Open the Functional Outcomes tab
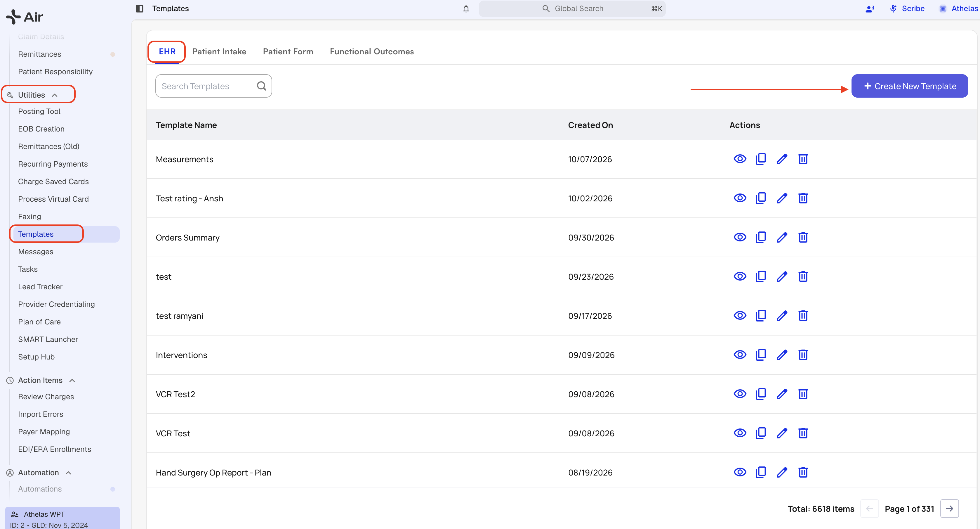Screen dimensions: 980x529 point(372,51)
